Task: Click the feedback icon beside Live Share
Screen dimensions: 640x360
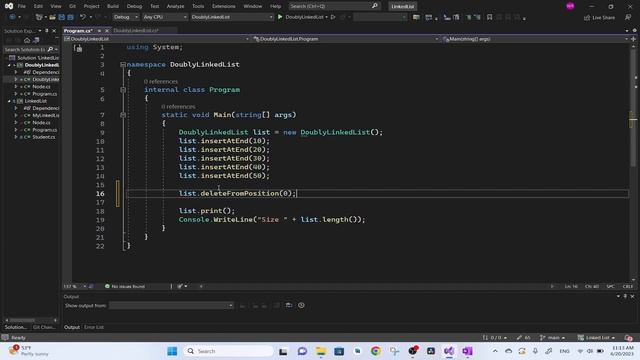Action: click(628, 17)
